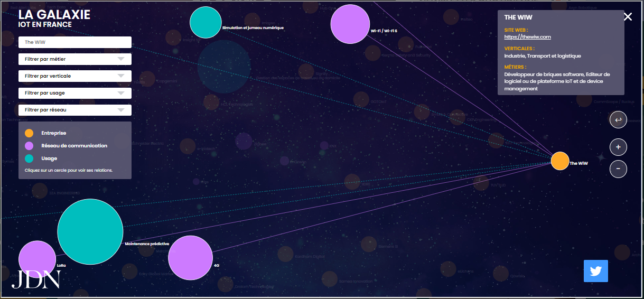
Task: Select the orange The WiW company node
Action: pyautogui.click(x=560, y=161)
